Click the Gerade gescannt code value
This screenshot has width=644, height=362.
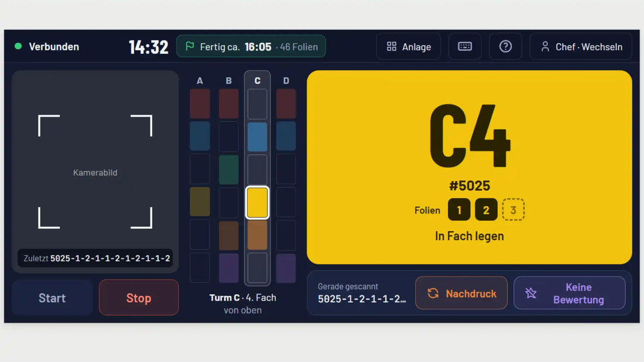362,299
